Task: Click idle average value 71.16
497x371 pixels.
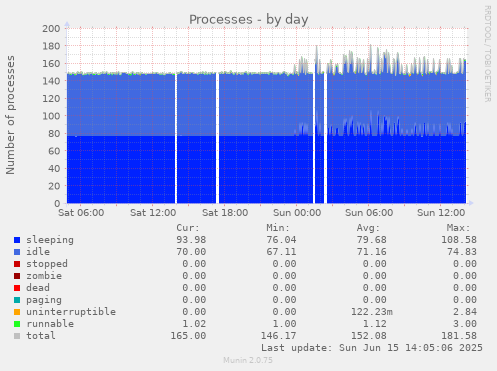Action: [371, 252]
